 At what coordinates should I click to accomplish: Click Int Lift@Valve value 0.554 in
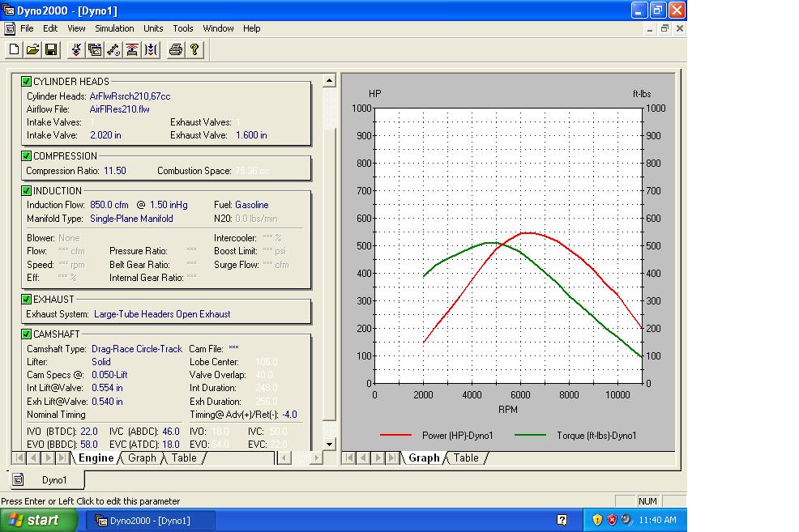point(107,388)
